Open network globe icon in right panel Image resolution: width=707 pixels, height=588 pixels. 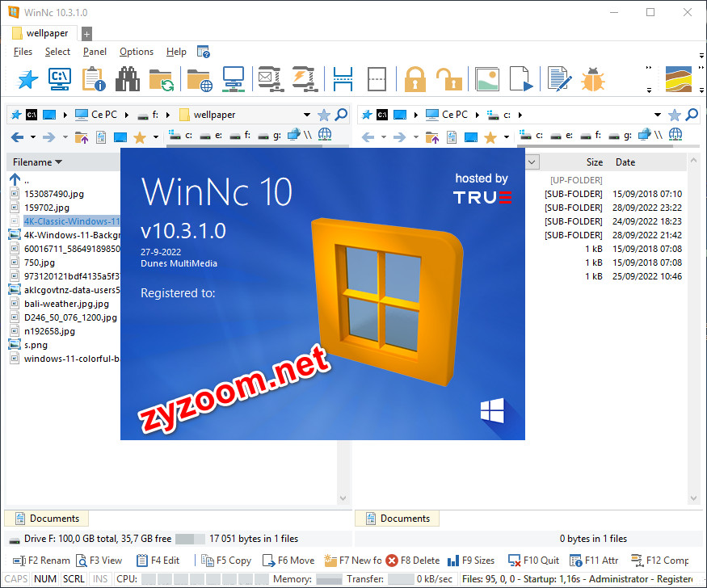(675, 134)
